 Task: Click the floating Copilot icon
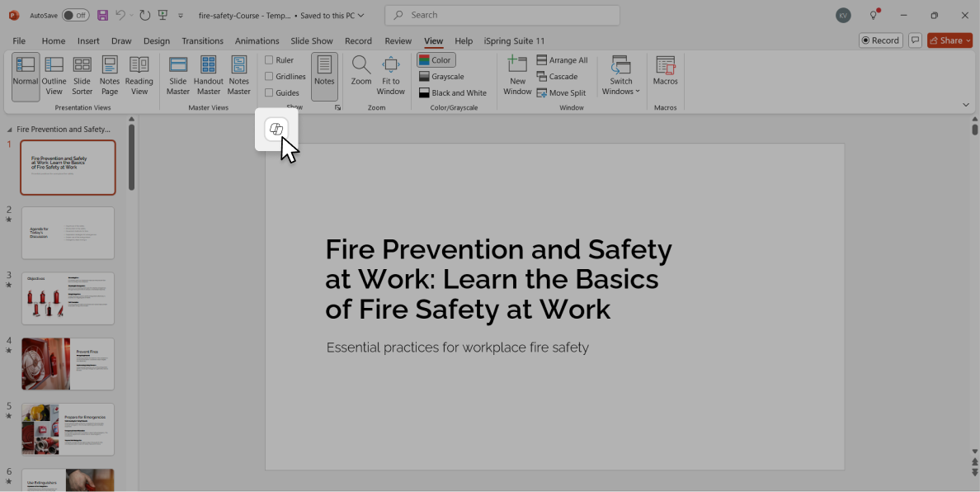[x=276, y=129]
